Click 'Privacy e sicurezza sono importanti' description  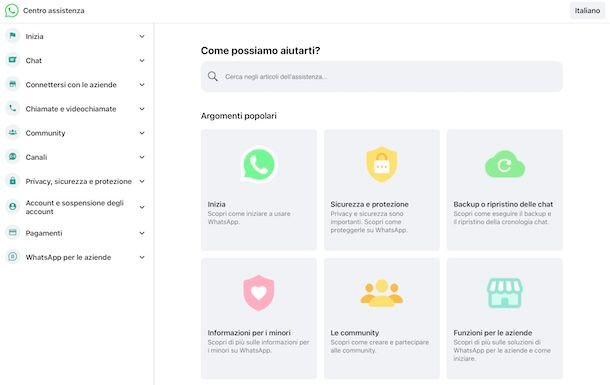tap(369, 222)
